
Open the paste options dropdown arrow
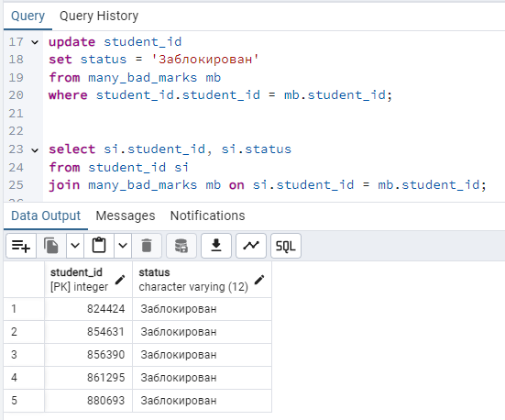123,246
